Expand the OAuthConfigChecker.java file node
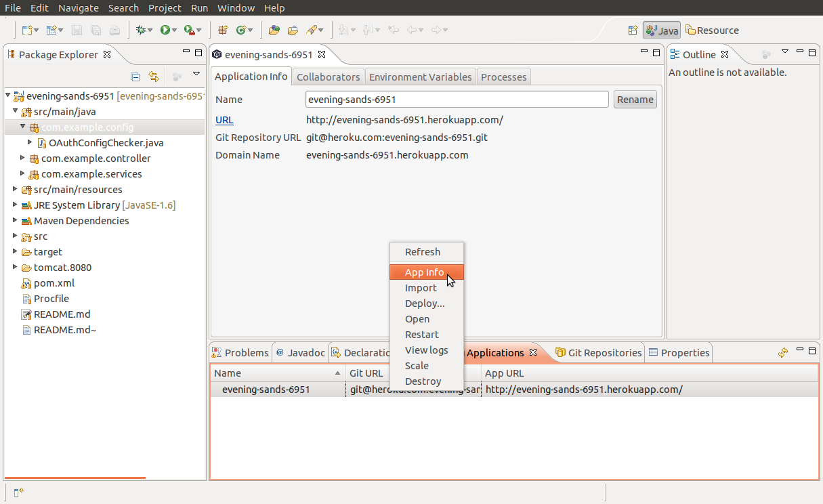The width and height of the screenshot is (823, 504). coord(30,142)
